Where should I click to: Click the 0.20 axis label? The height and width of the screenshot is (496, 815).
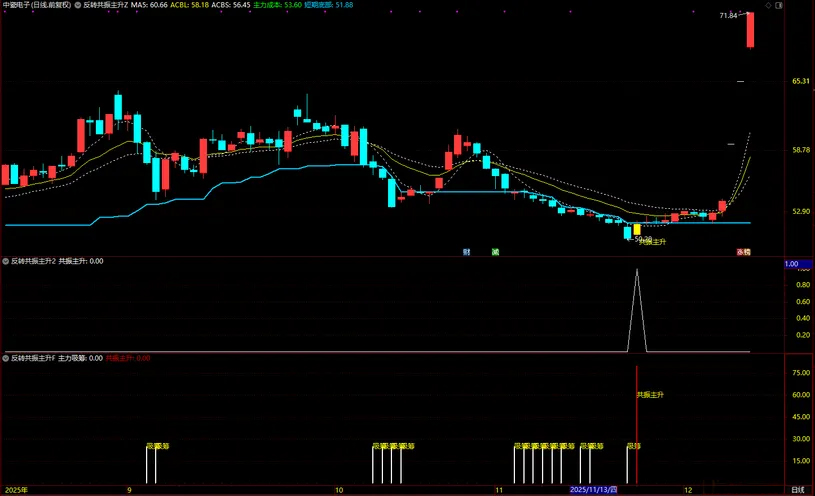tap(803, 335)
